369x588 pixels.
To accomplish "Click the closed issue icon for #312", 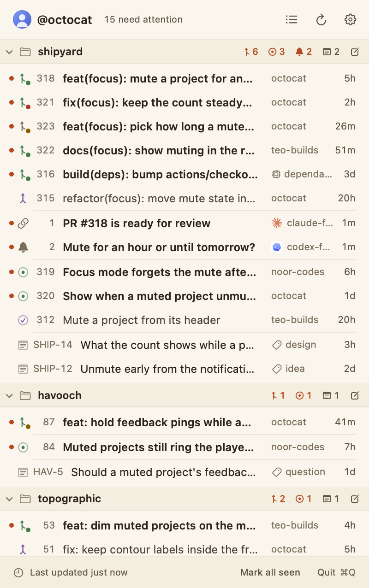I will (23, 320).
